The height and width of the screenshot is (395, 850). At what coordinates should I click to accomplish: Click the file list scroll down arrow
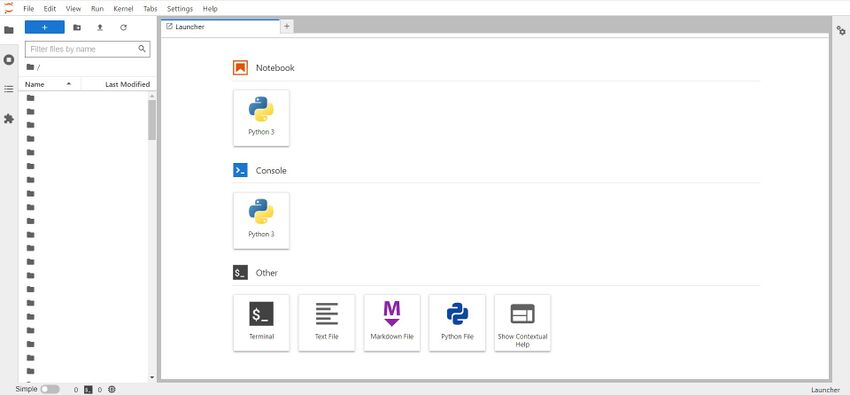(152, 377)
